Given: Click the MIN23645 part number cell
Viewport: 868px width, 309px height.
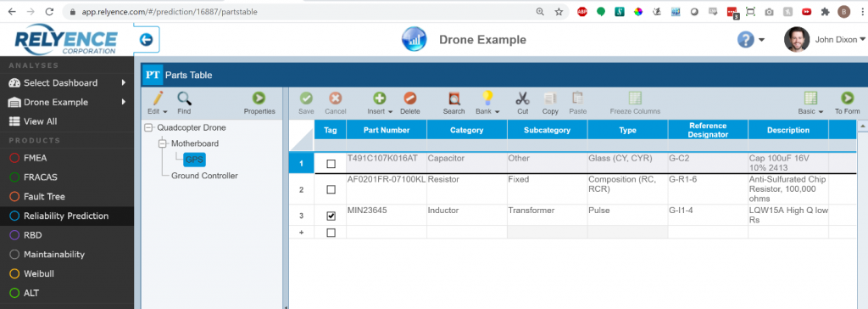Looking at the screenshot, I should (387, 216).
